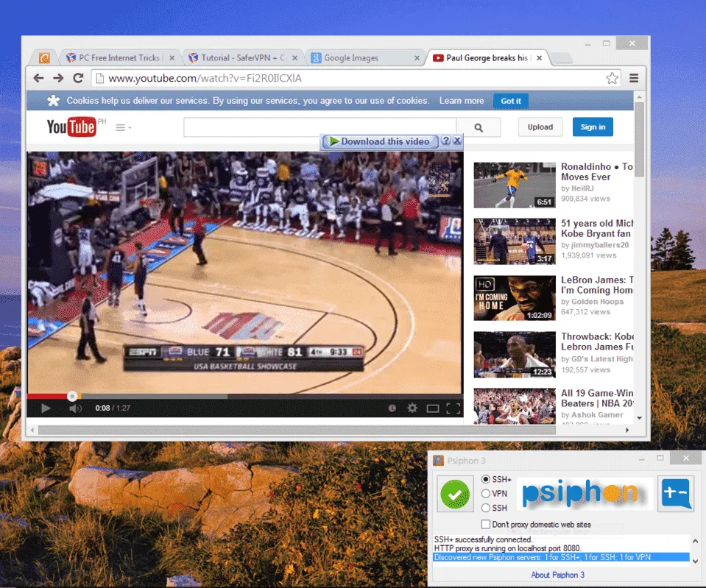This screenshot has height=588, width=706.
Task: Click the Sign in button
Action: point(593,127)
